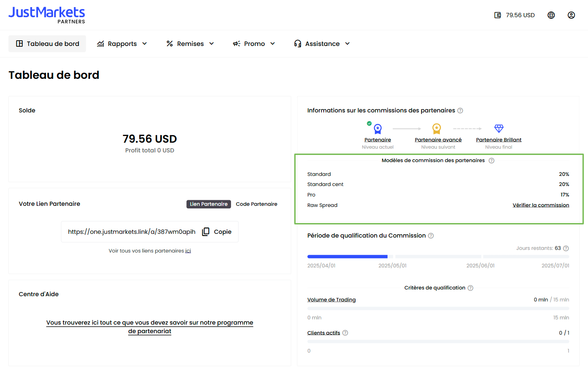Open the Assistance menu

tap(322, 44)
